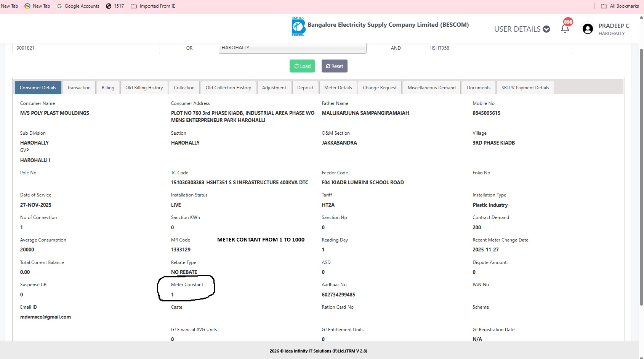This screenshot has width=644, height=359.
Task: Open the Old Collection History tab
Action: pos(228,88)
